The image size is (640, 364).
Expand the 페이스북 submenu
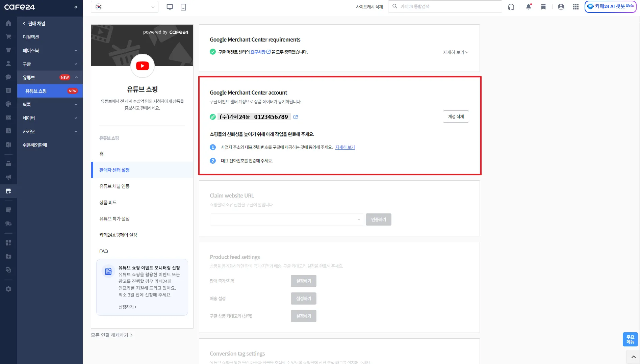pos(50,50)
